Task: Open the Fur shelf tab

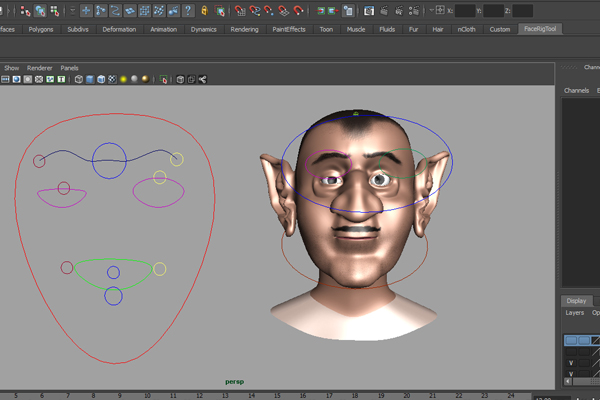Action: (x=413, y=29)
